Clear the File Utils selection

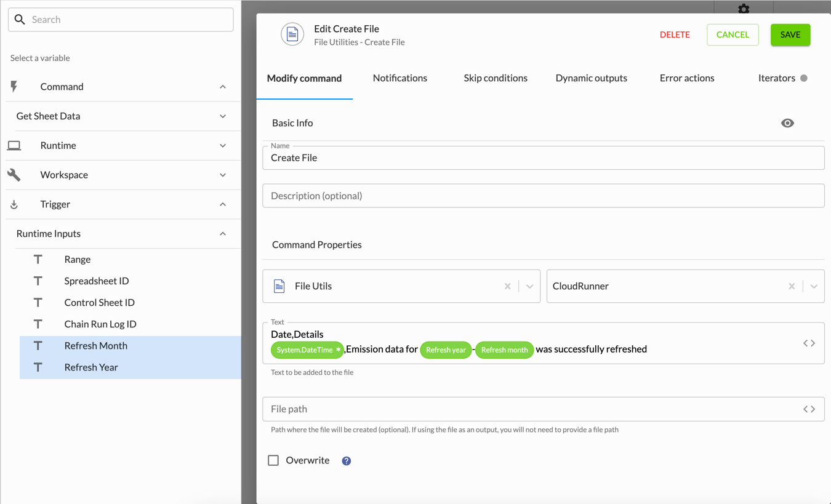click(x=507, y=286)
